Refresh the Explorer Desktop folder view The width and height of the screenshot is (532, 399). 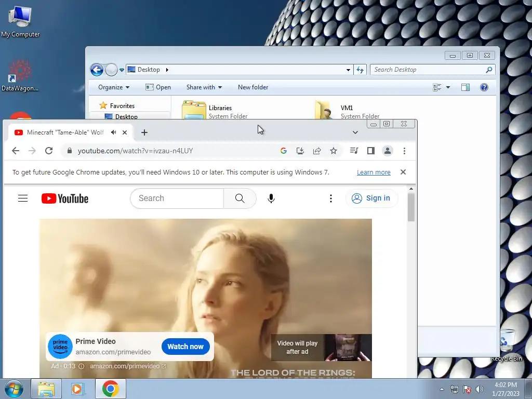tap(360, 70)
